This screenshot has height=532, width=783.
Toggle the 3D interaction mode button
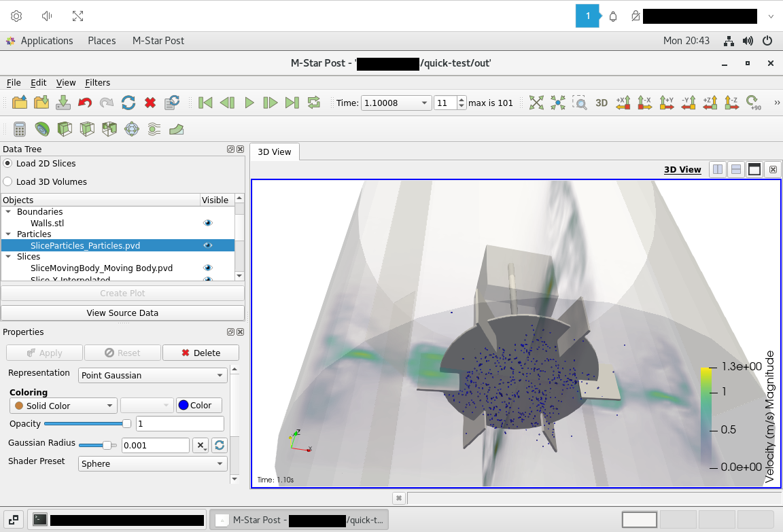point(602,103)
